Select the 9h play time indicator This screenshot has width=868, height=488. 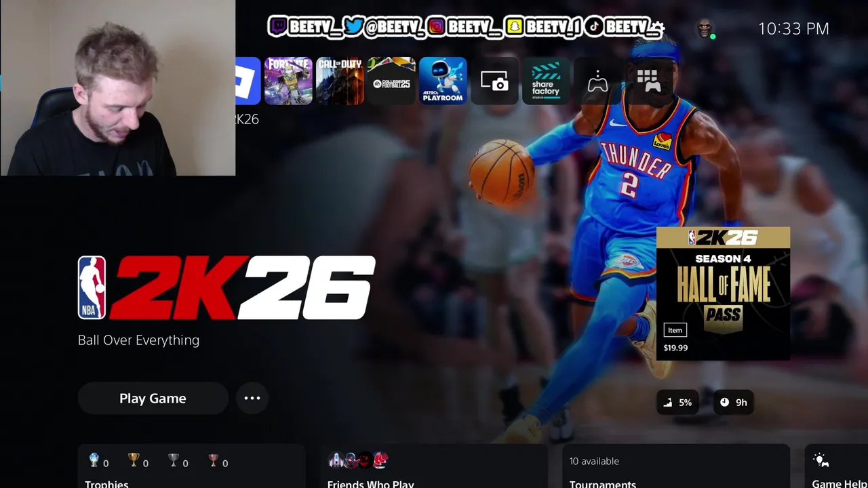coord(733,403)
